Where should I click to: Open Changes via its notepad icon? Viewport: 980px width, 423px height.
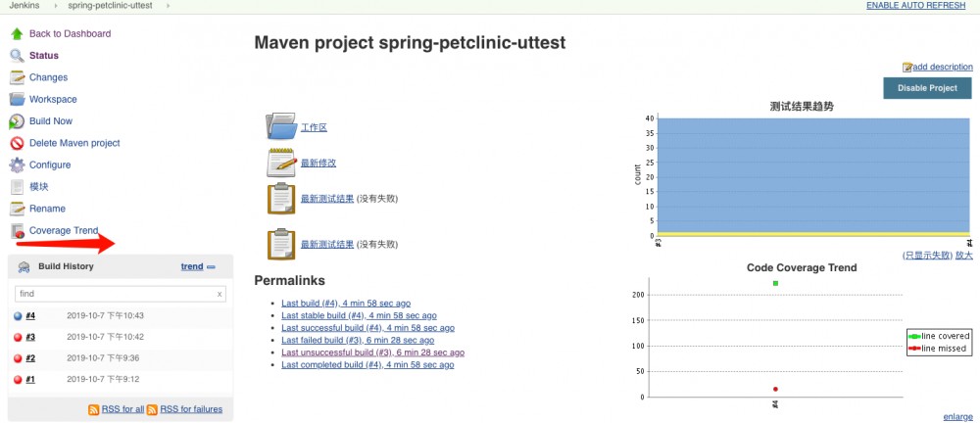tap(17, 77)
